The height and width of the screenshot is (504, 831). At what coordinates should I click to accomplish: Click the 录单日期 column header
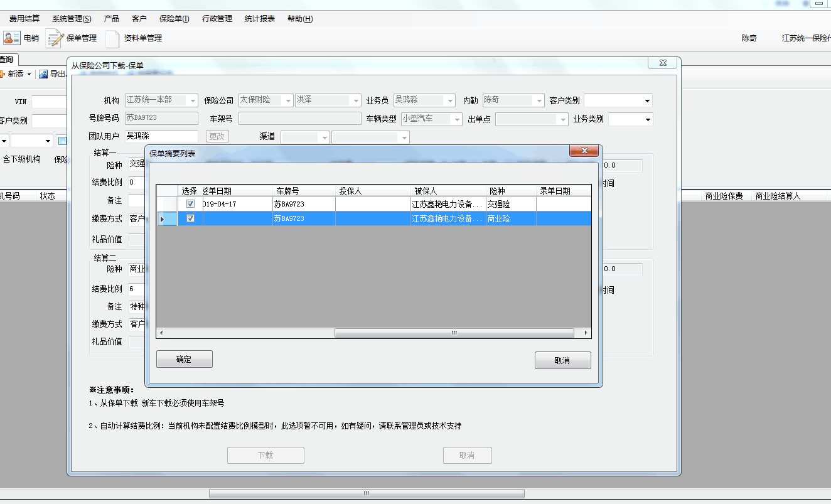click(x=564, y=191)
